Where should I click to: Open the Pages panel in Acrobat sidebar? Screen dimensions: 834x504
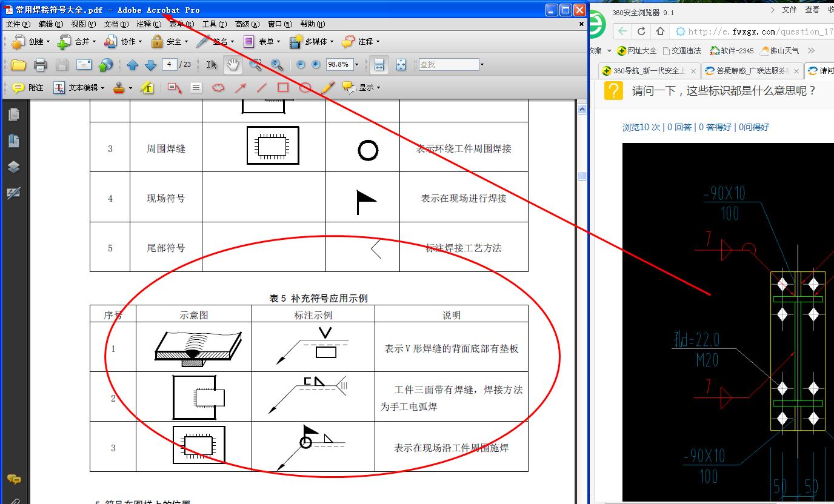click(13, 114)
